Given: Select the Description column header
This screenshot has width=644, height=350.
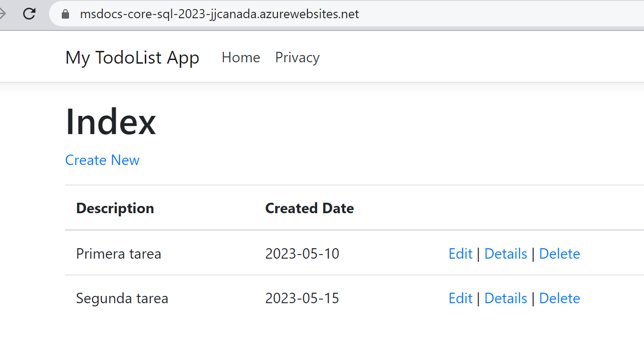Looking at the screenshot, I should 115,208.
